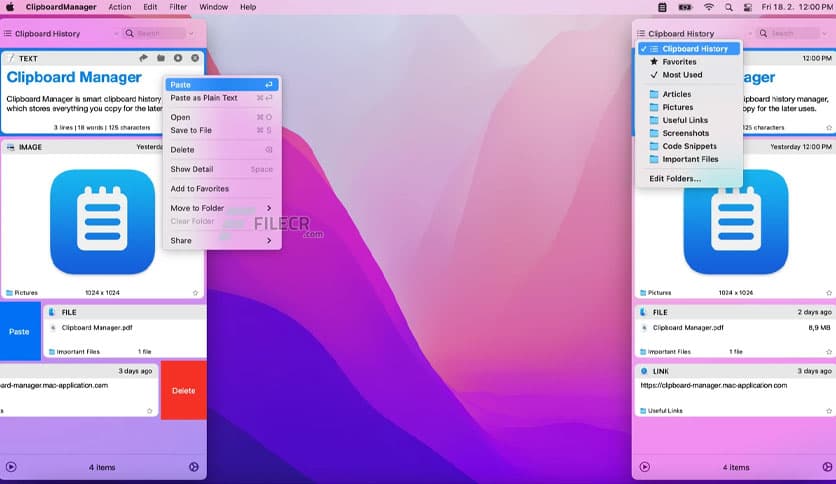Toggle the favorite star on the right image card

[x=829, y=293]
